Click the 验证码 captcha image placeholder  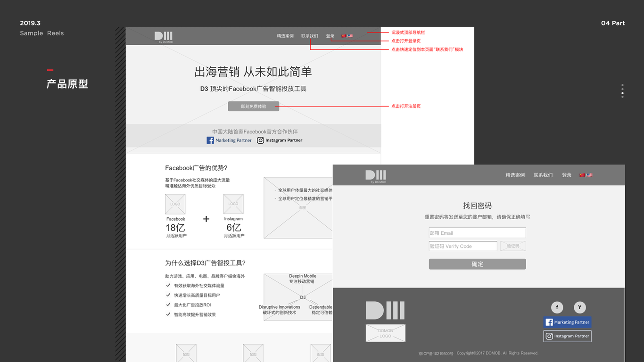coord(513,246)
